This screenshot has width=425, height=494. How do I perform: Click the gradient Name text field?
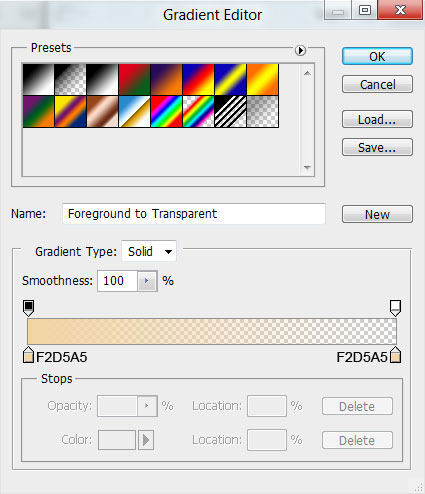[194, 214]
